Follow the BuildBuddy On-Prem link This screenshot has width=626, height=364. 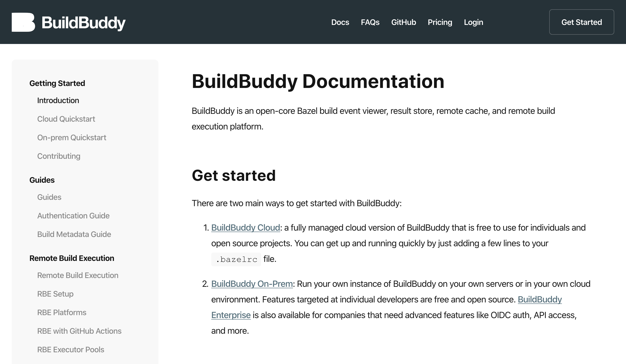click(x=252, y=284)
